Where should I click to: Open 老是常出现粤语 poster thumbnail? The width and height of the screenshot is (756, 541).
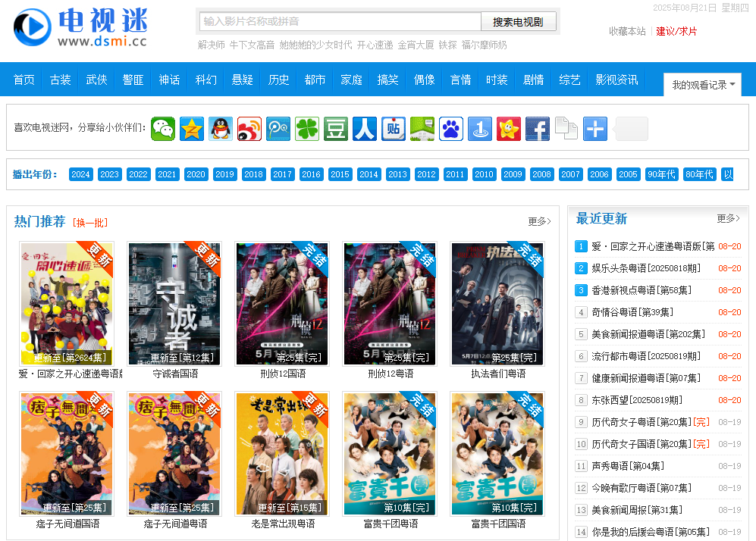click(282, 454)
